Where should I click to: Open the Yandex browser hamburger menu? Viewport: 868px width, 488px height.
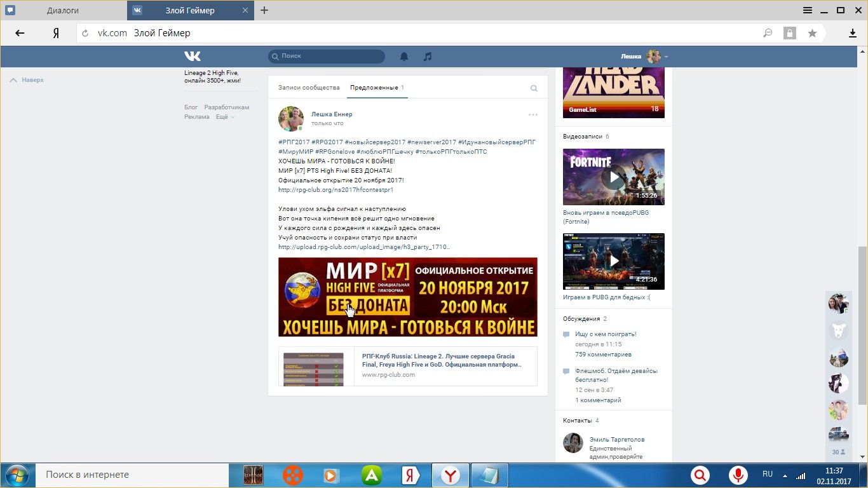[x=808, y=10]
